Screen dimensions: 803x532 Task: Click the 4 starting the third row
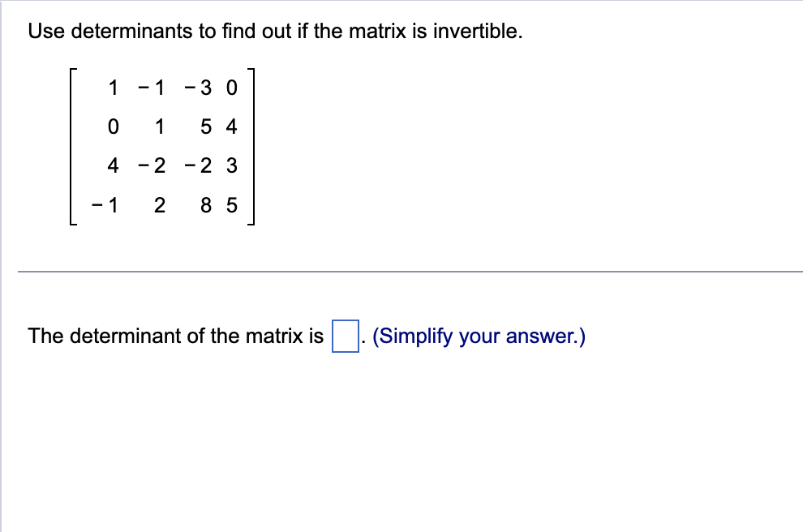point(112,165)
